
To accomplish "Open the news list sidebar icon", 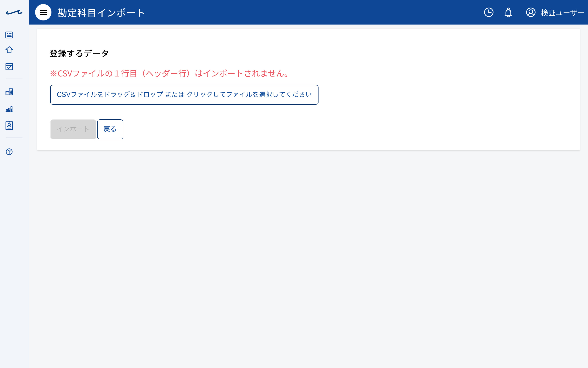I will pyautogui.click(x=9, y=35).
